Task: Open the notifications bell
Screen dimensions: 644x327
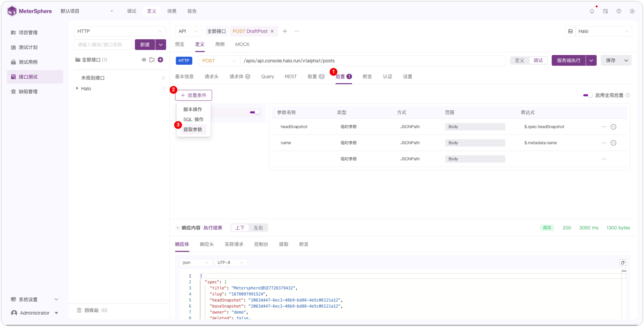Action: tap(592, 11)
